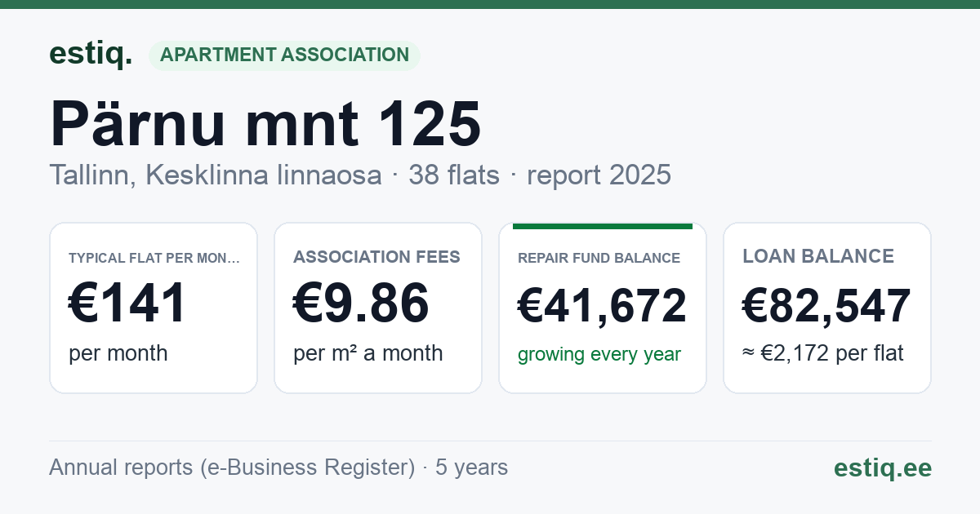
Task: Click the Tallinn, Kesklinna linnaosa subtitle
Action: 216,175
